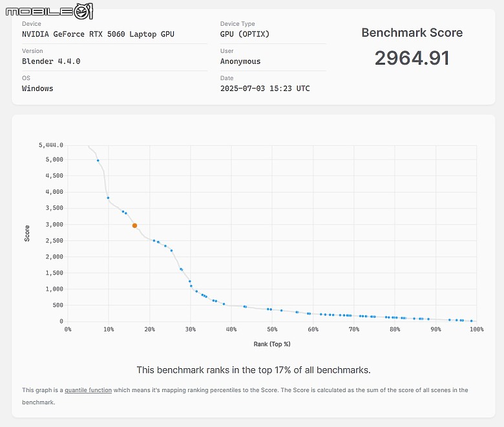Select the Blender 4.4.0 version text
The image size is (504, 427).
(x=51, y=61)
